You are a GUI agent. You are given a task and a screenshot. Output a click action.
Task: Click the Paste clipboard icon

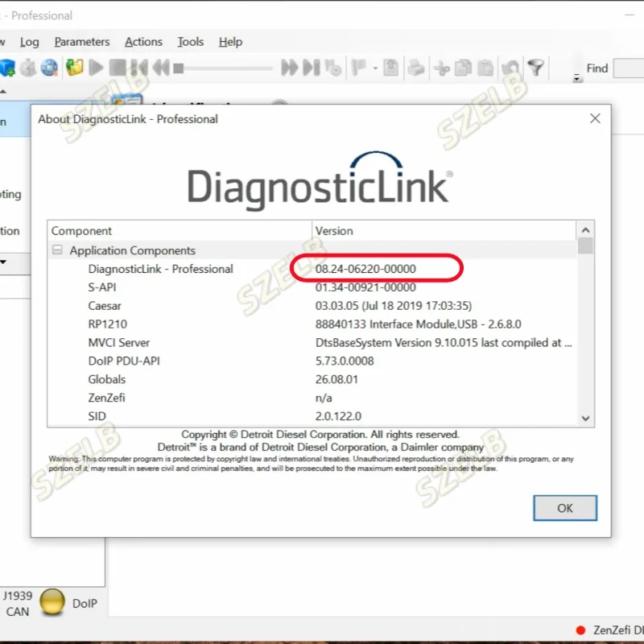point(485,68)
